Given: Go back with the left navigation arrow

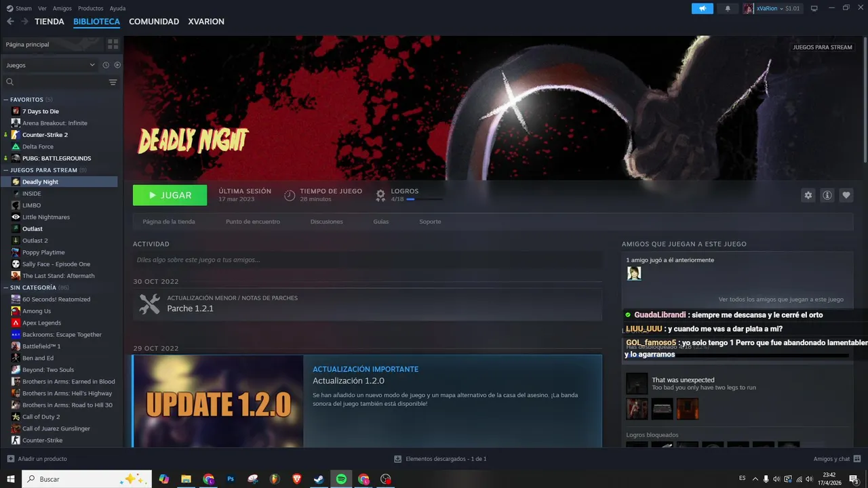Looking at the screenshot, I should coord(10,22).
